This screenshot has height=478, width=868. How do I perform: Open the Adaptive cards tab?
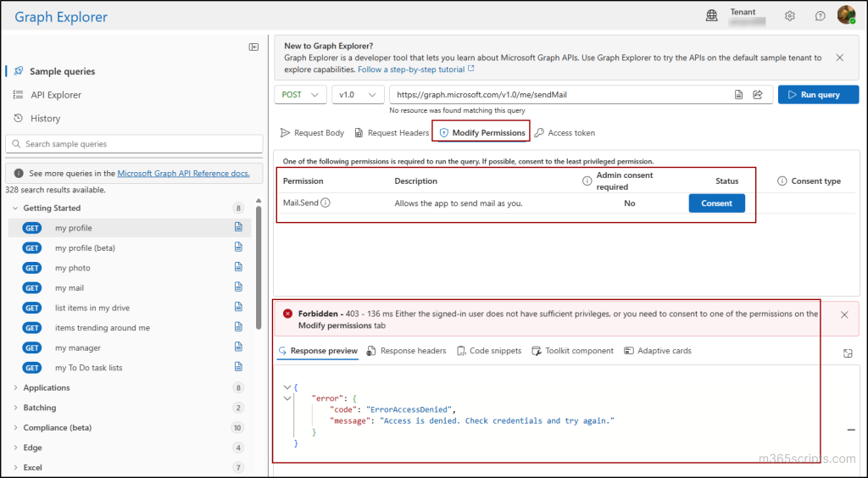pos(658,351)
